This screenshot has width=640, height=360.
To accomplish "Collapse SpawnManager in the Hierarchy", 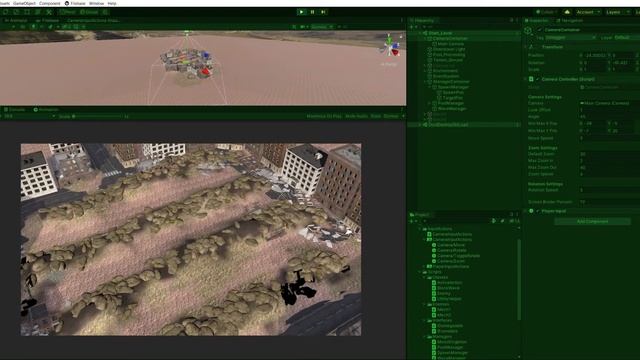I will [x=429, y=87].
